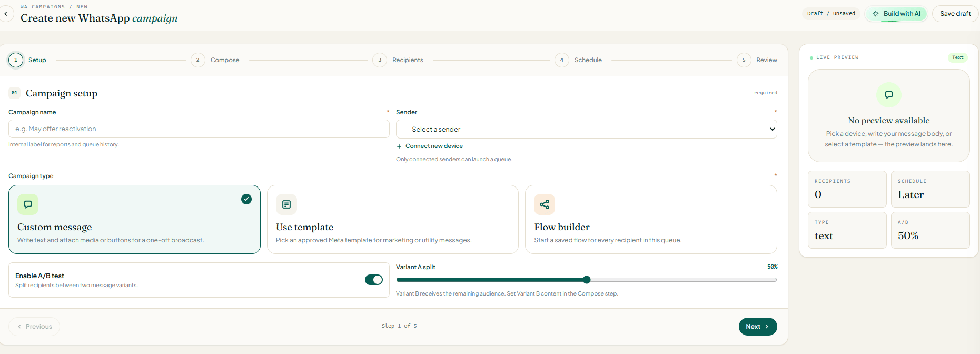This screenshot has height=354, width=980.
Task: Click the sparkle icon in Build with AI
Action: (x=876, y=14)
